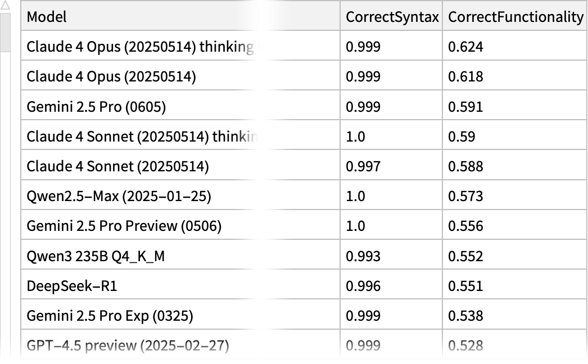The image size is (588, 364).
Task: Select the GPT-4.5 preview (2025-02-27) cell
Action: pyautogui.click(x=128, y=345)
